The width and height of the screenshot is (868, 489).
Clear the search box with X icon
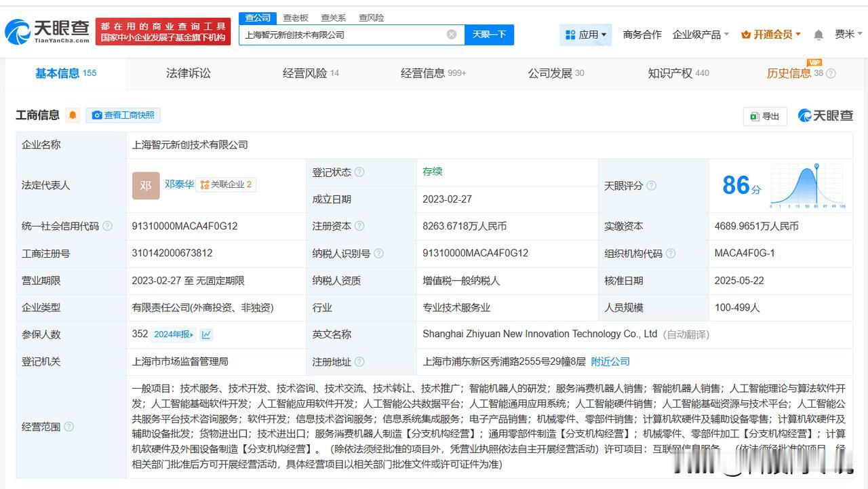(452, 35)
